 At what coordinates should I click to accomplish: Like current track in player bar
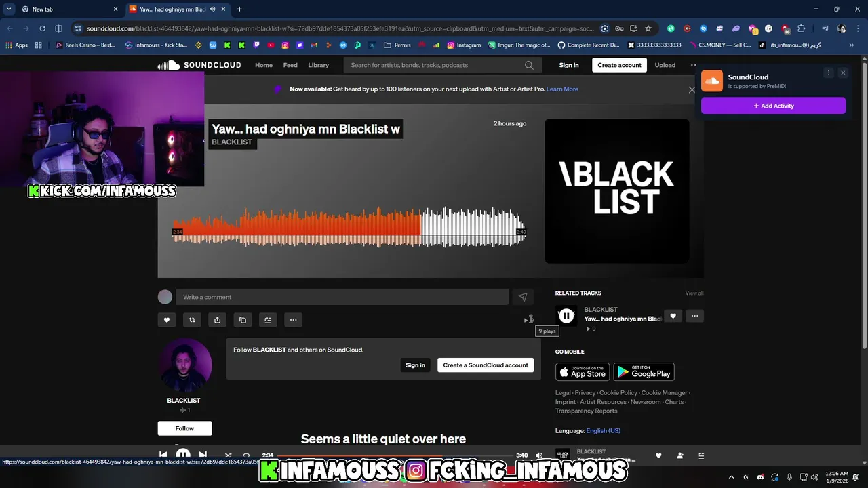pyautogui.click(x=658, y=455)
